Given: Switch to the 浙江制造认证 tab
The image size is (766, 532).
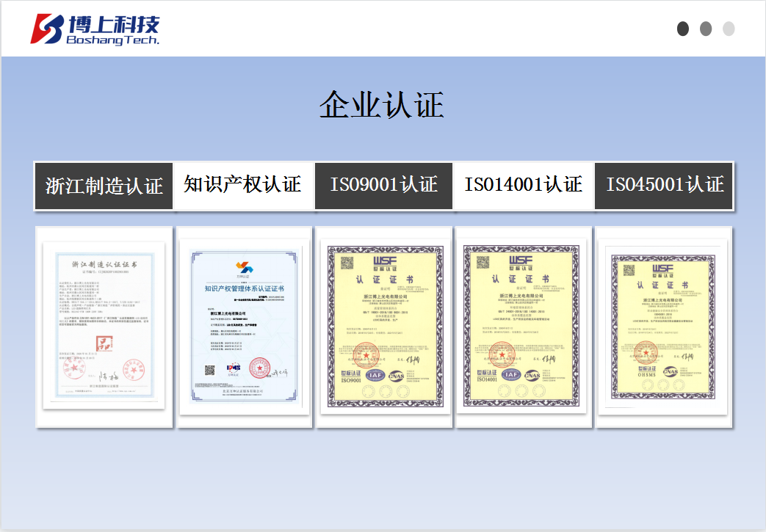Looking at the screenshot, I should [104, 186].
